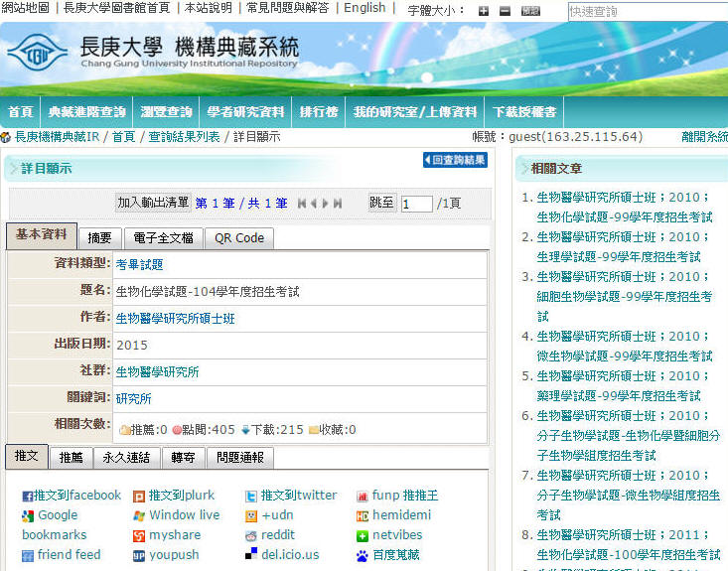
Task: Share post to twitter
Action: click(291, 496)
